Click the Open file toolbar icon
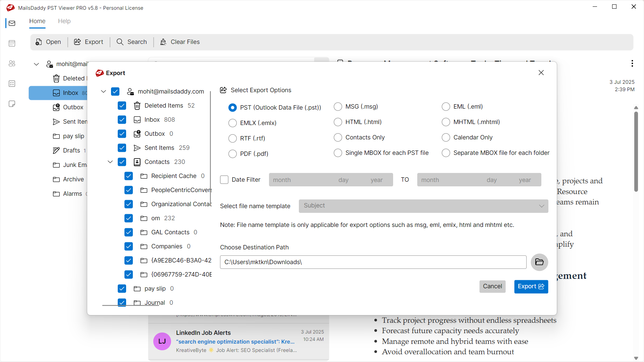 (39, 42)
